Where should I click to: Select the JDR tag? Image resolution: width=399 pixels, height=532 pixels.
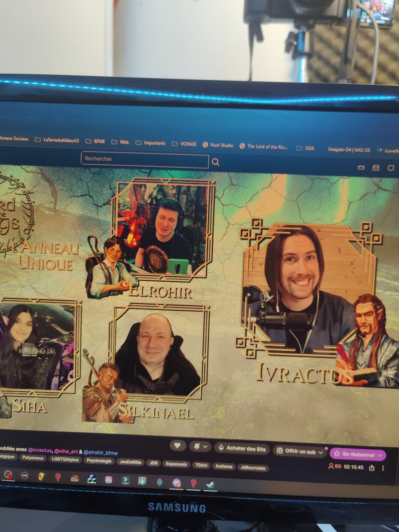pyautogui.click(x=153, y=463)
